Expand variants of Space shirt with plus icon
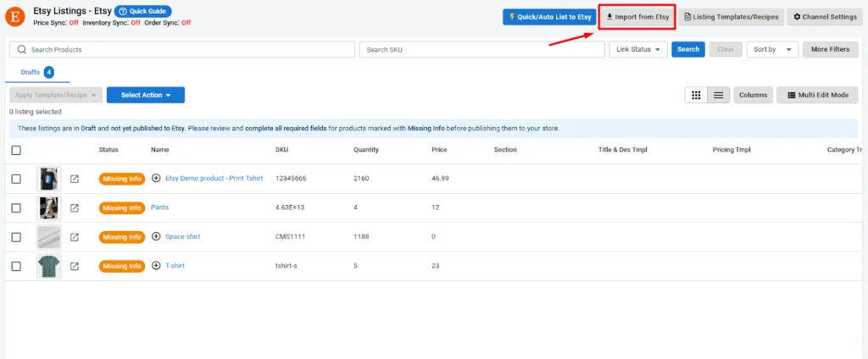868x359 pixels. pos(156,237)
